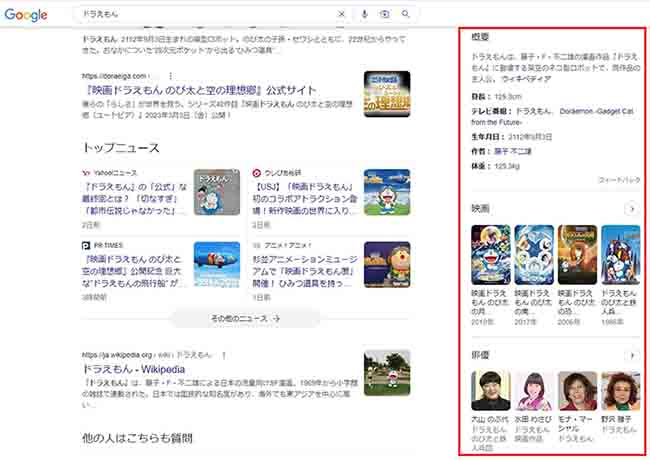
Task: Open the Yahoo news article thumbnail
Action: 217,192
